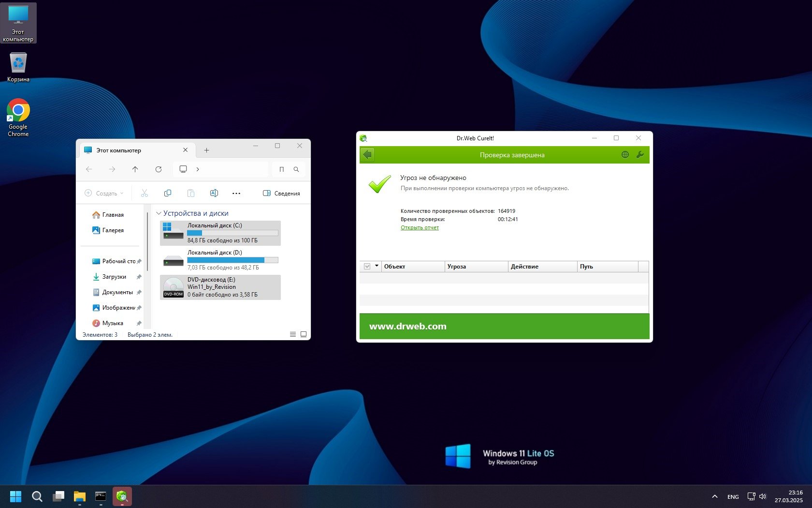The width and height of the screenshot is (812, 508).
Task: Open taskbar Search
Action: click(x=37, y=496)
